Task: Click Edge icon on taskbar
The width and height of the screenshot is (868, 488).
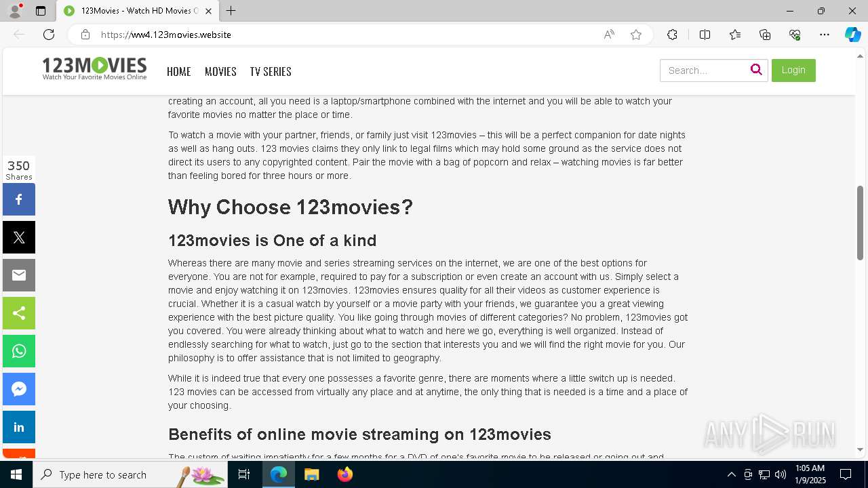Action: (279, 474)
